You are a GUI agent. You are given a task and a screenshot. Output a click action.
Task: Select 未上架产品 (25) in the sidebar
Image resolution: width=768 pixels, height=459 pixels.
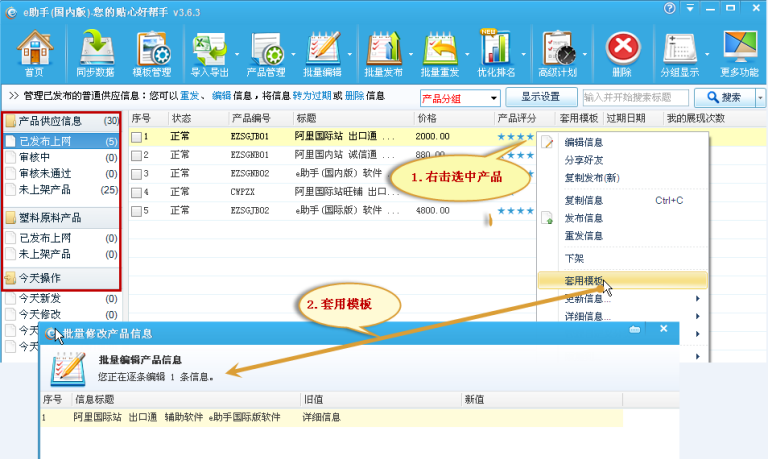click(x=61, y=190)
